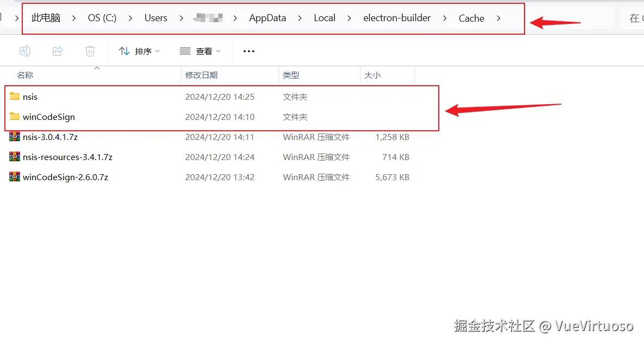Click the 此电脑 breadcrumb segment

click(x=46, y=18)
